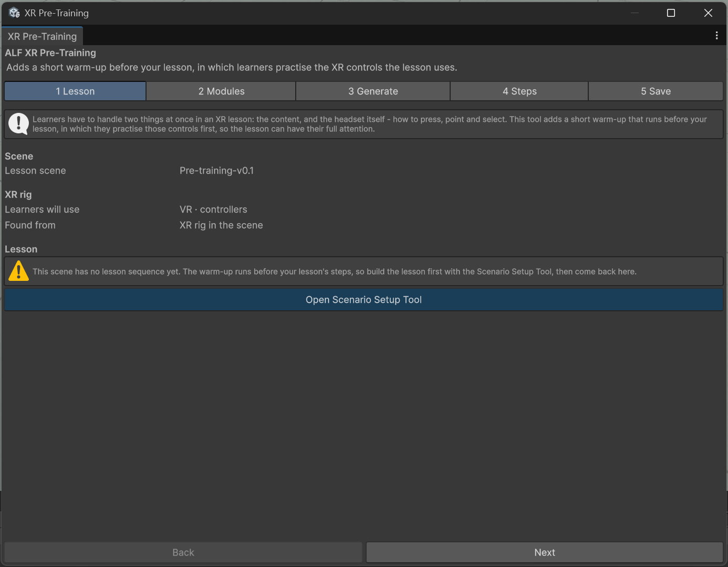Maximize the XR Pre-Training window
The width and height of the screenshot is (728, 567).
[x=671, y=13]
